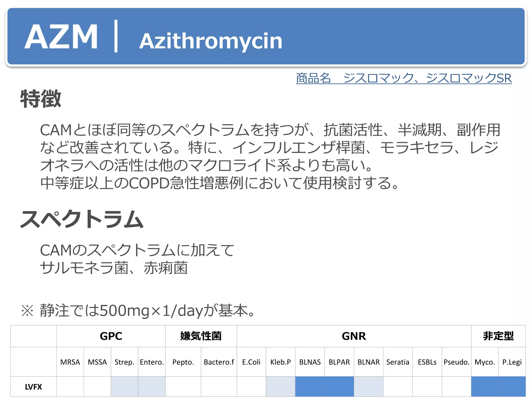Click the 嫌気性菌 table header
532x399 pixels.
point(201,336)
